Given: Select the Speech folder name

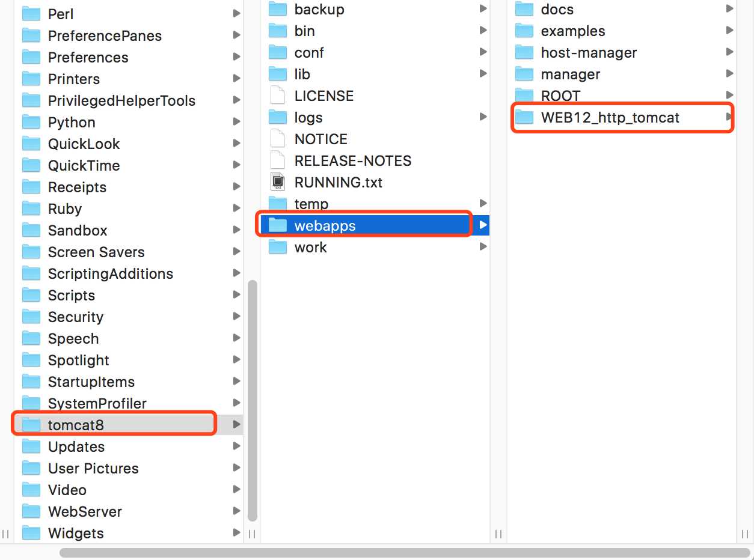Looking at the screenshot, I should click(x=73, y=339).
